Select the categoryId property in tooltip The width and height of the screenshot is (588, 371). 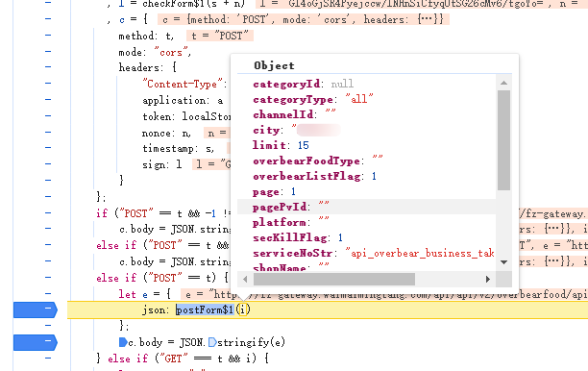tap(303, 84)
